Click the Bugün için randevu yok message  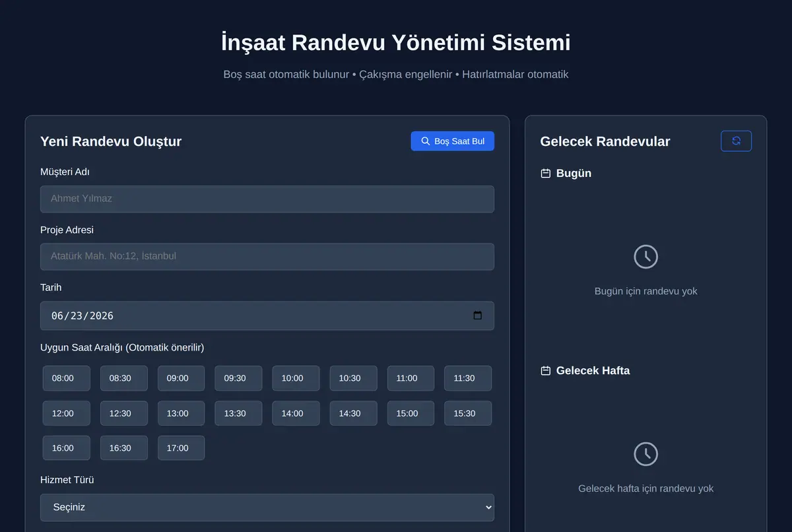tap(646, 291)
